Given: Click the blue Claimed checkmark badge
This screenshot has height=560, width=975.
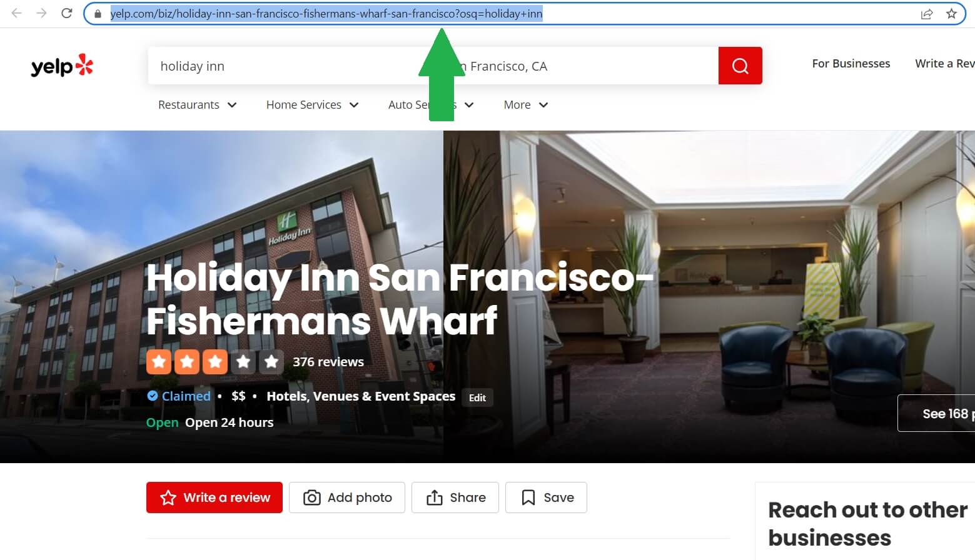Looking at the screenshot, I should click(153, 396).
